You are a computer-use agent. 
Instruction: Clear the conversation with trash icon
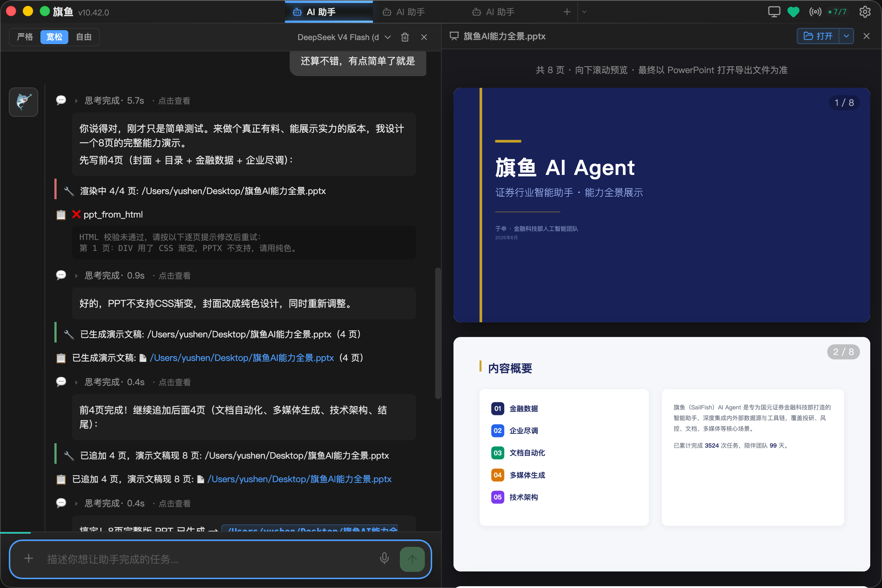tap(405, 37)
